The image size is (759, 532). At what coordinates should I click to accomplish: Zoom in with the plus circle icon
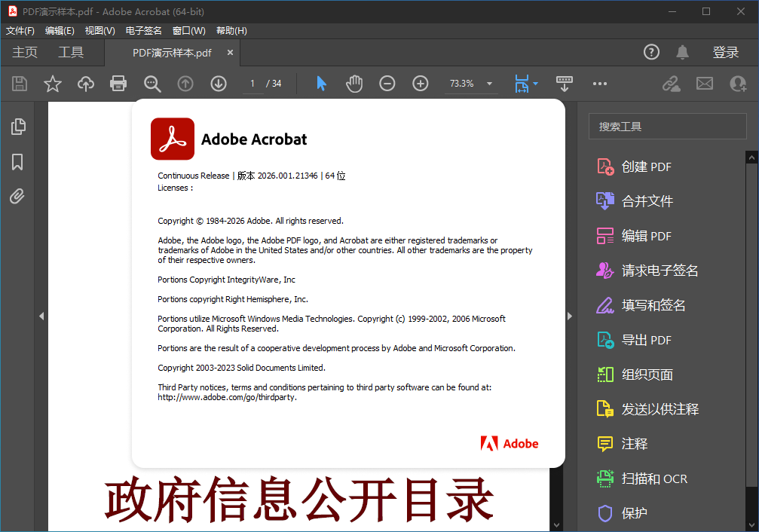click(420, 84)
